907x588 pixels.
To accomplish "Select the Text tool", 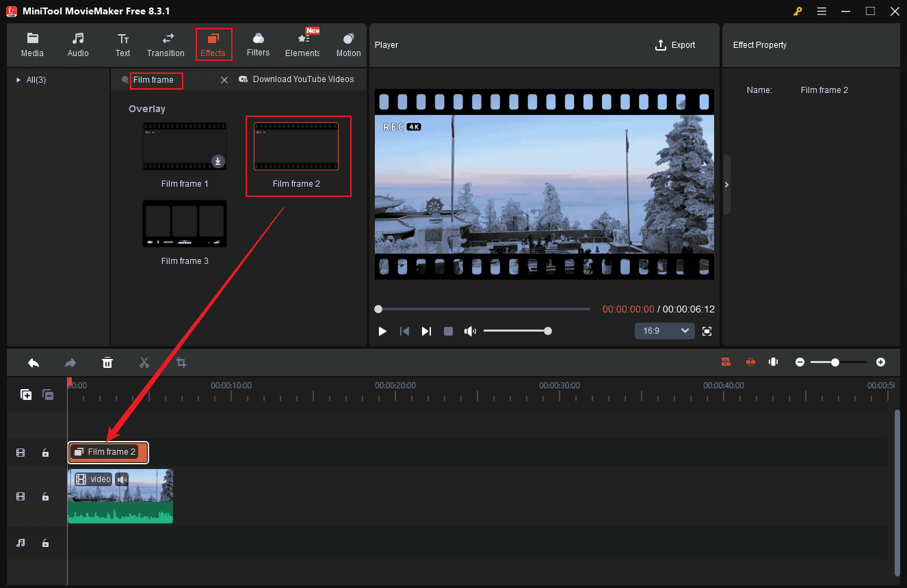I will pos(123,44).
